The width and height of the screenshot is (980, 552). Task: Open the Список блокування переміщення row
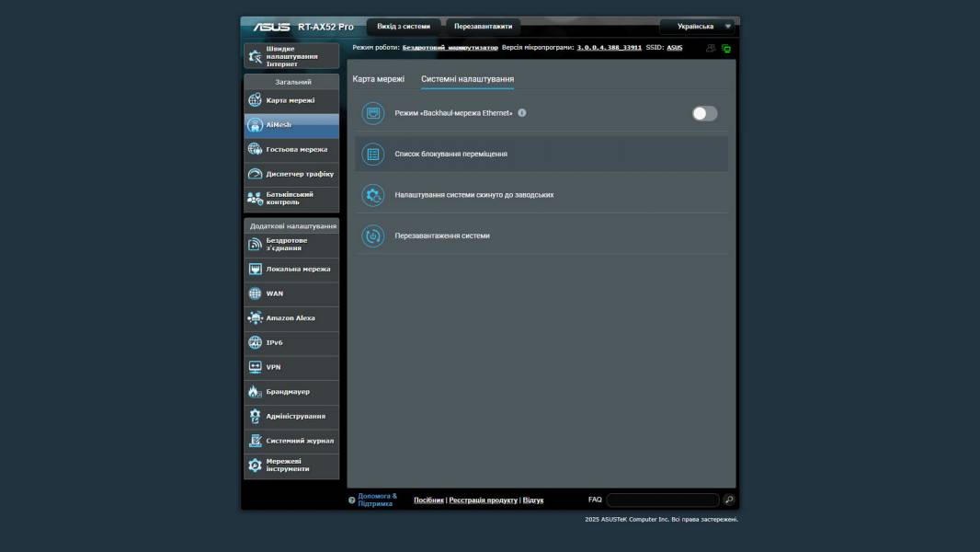tap(541, 155)
